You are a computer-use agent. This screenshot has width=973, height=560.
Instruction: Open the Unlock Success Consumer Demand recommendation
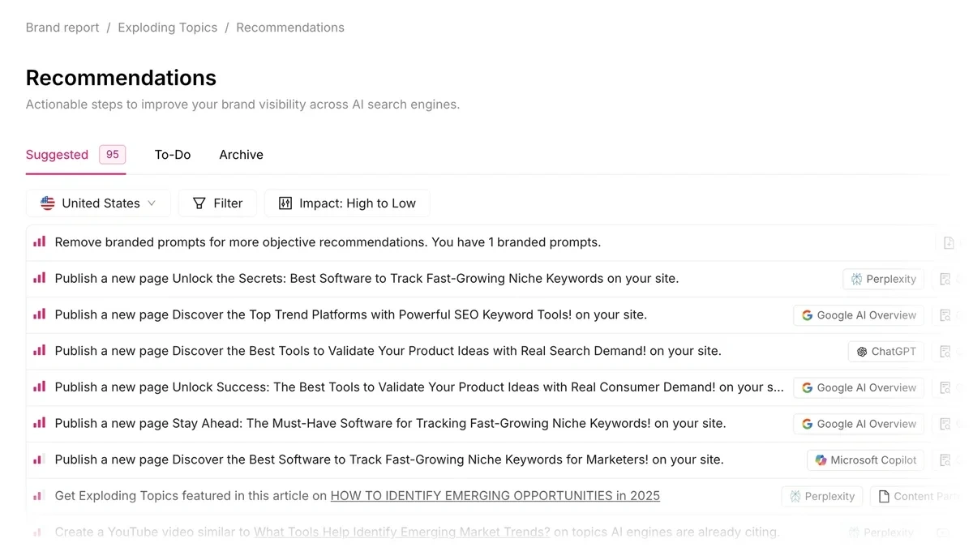(419, 387)
